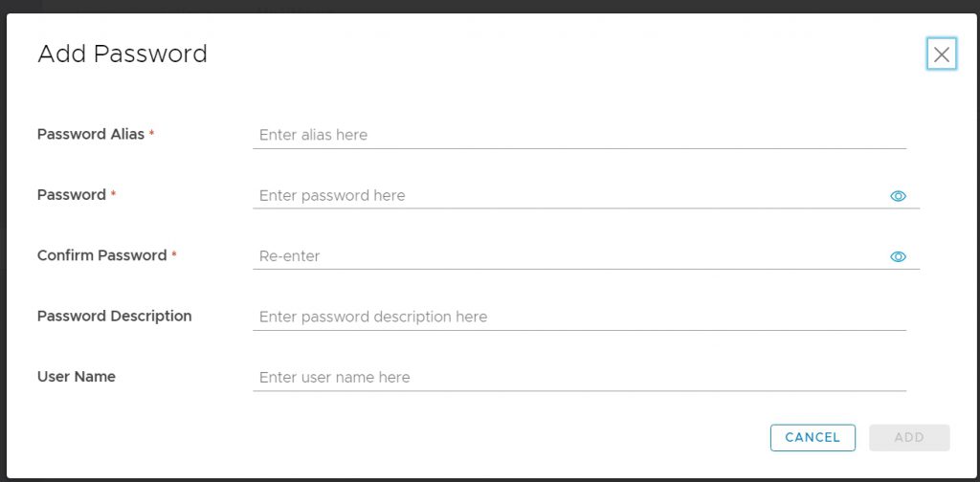Focus the 'Enter password here' input
This screenshot has width=980, height=482.
tap(568, 195)
